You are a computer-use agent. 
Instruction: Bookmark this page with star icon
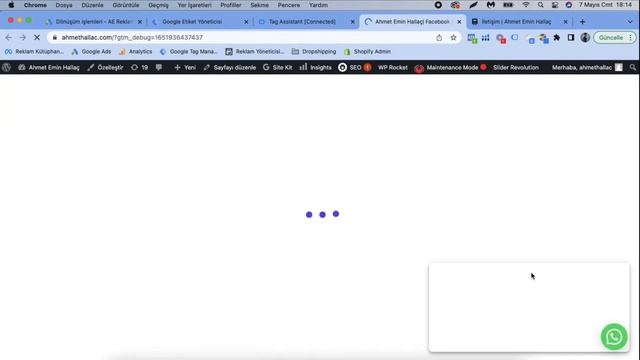(x=453, y=38)
